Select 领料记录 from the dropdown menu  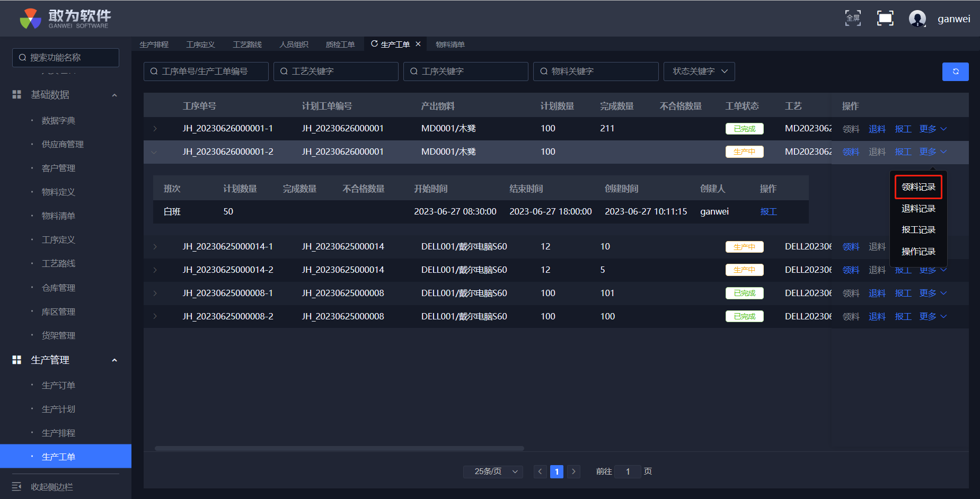coord(918,187)
